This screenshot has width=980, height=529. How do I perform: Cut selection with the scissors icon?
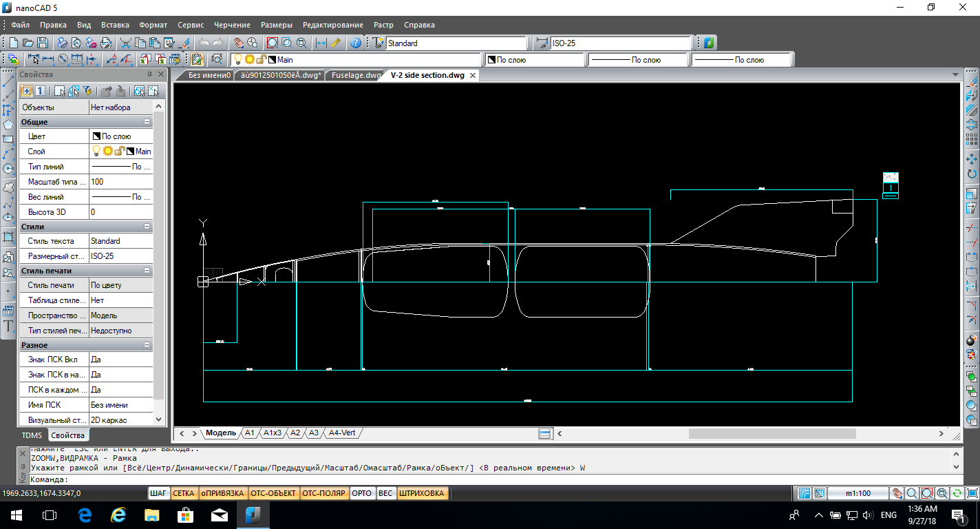click(126, 43)
